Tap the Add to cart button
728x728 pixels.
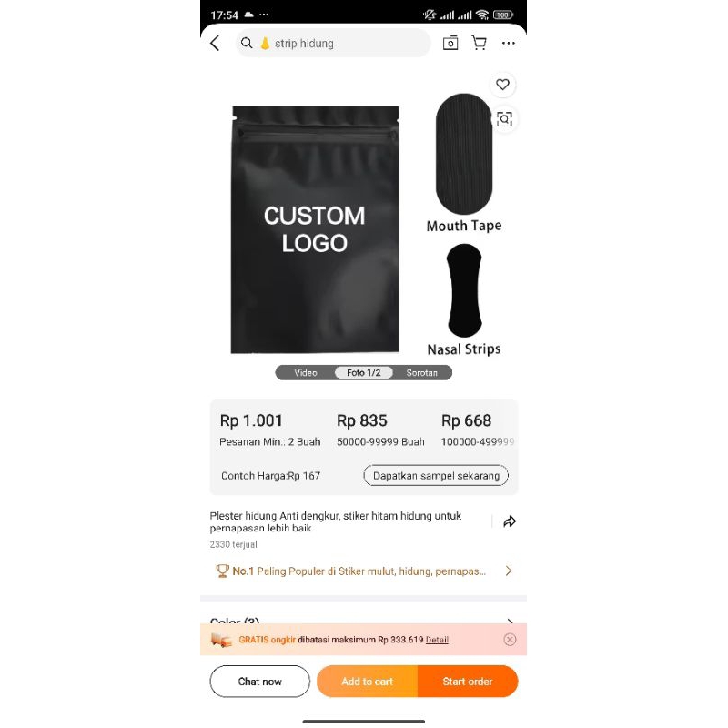[368, 681]
